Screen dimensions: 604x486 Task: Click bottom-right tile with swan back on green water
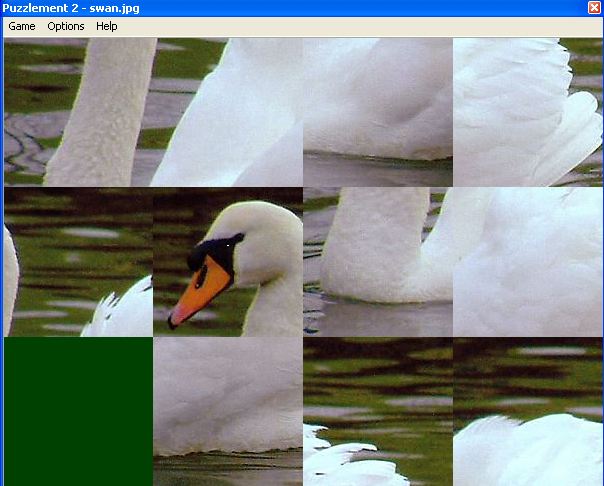pyautogui.click(x=528, y=411)
